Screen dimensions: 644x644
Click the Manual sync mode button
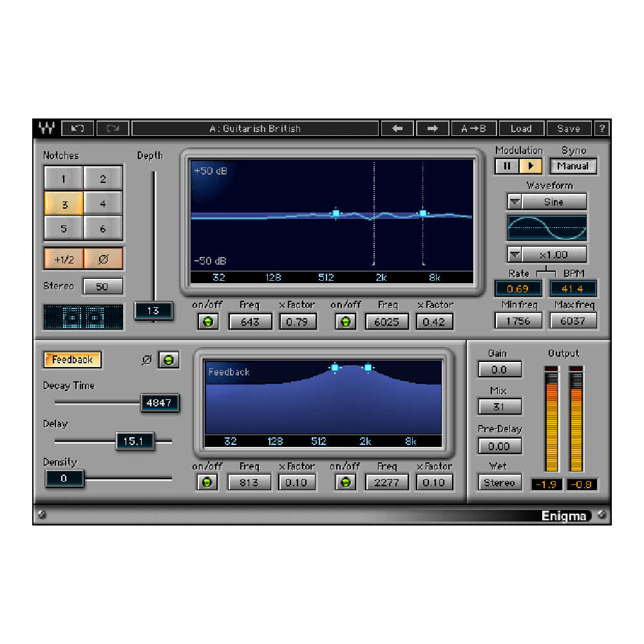click(573, 166)
